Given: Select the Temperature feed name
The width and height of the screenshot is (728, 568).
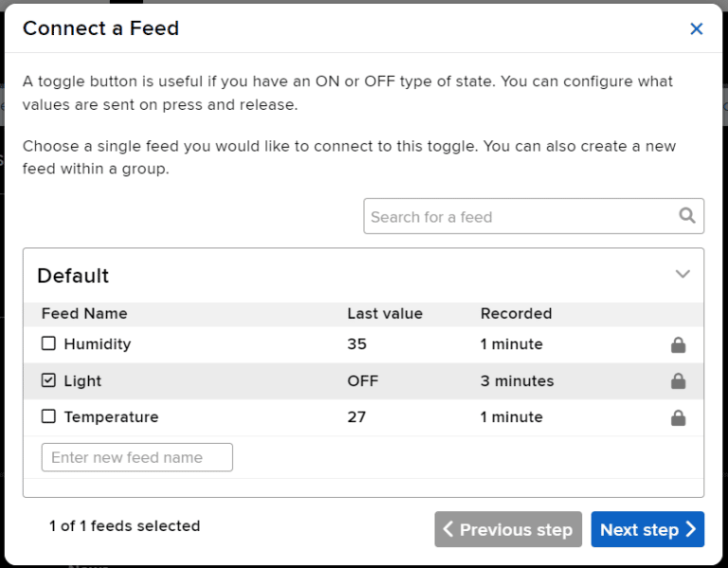Looking at the screenshot, I should 111,417.
